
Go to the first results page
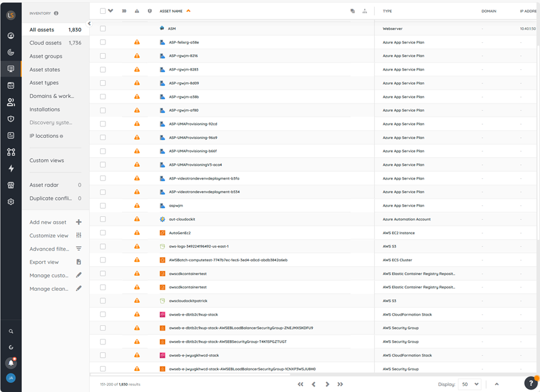click(300, 384)
